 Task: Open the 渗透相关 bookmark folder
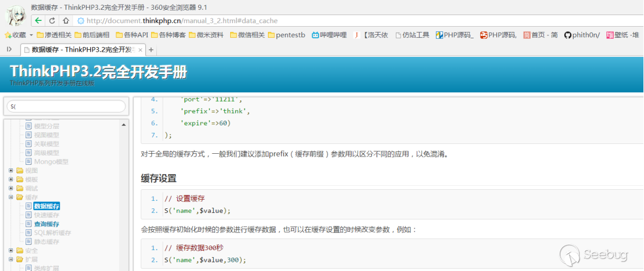point(54,35)
